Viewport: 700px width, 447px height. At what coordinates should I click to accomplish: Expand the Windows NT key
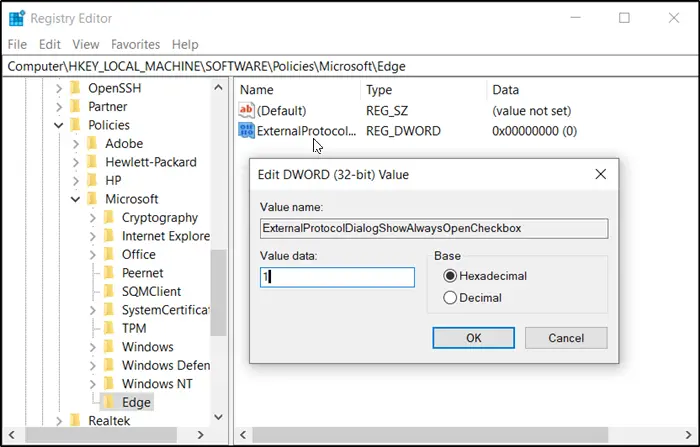92,384
